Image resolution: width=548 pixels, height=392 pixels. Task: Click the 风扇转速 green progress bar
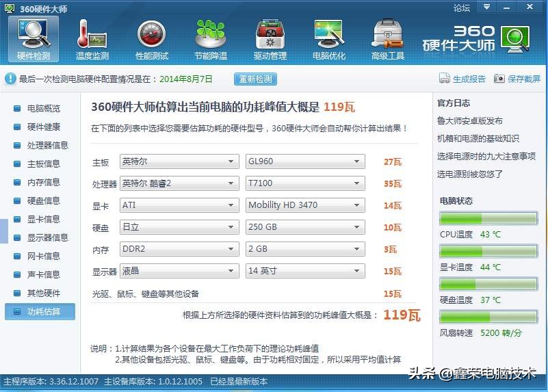click(x=488, y=317)
